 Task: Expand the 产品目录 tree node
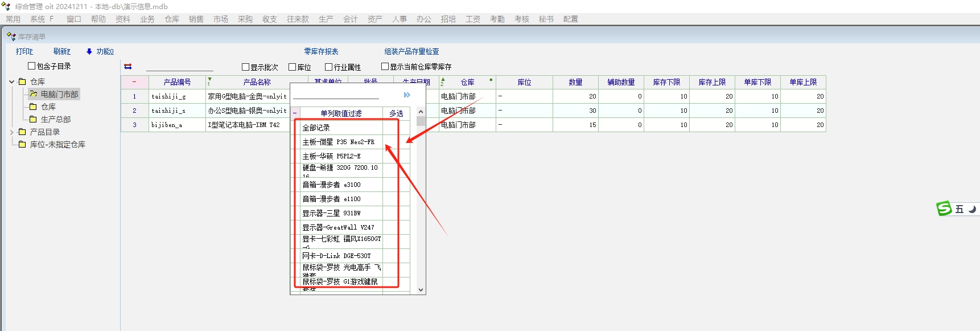(x=12, y=132)
